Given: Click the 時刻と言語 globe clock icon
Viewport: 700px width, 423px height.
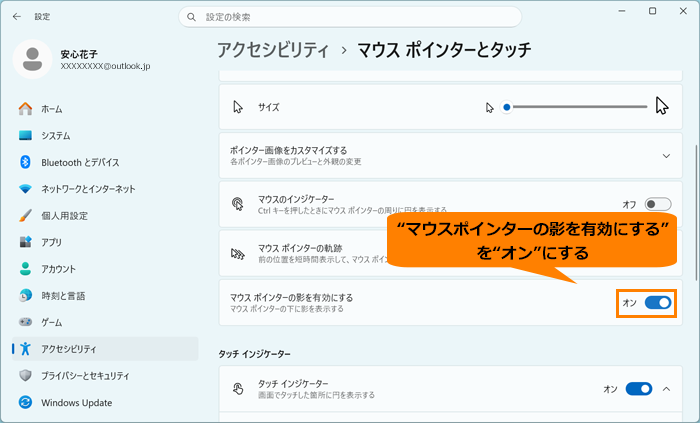Looking at the screenshot, I should 25,295.
